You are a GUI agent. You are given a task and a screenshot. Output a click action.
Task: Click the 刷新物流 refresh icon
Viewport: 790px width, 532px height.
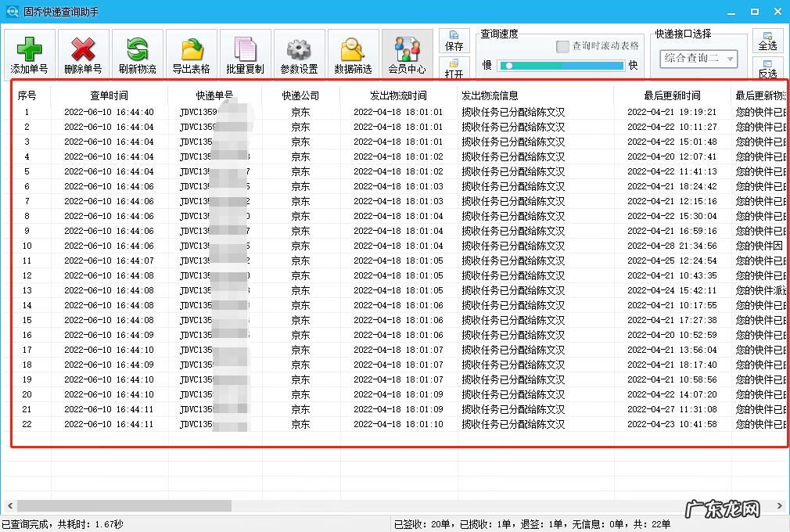pyautogui.click(x=137, y=53)
